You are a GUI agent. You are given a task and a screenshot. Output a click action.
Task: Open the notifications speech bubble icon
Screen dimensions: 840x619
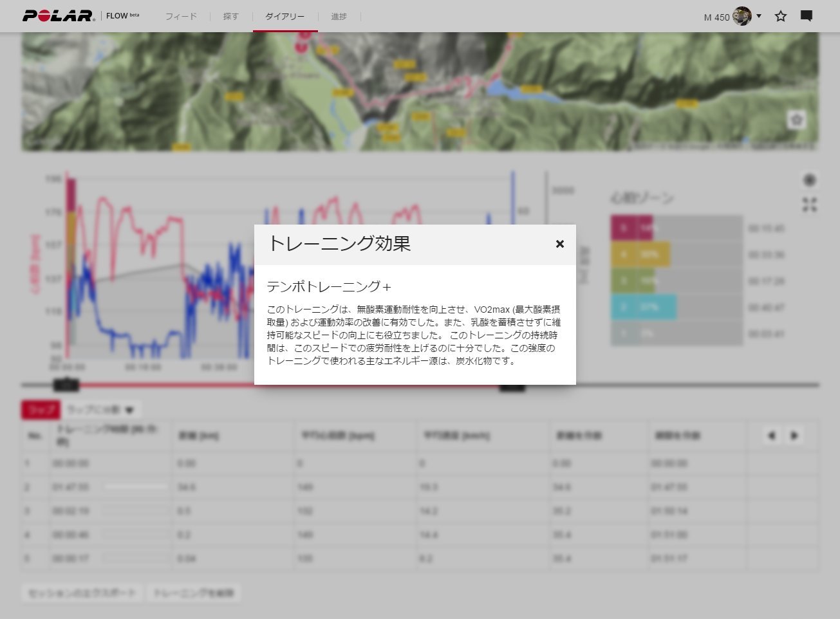[806, 16]
